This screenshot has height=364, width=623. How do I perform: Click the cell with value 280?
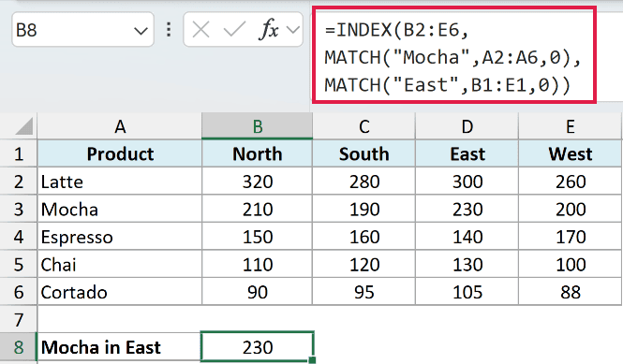pyautogui.click(x=363, y=182)
